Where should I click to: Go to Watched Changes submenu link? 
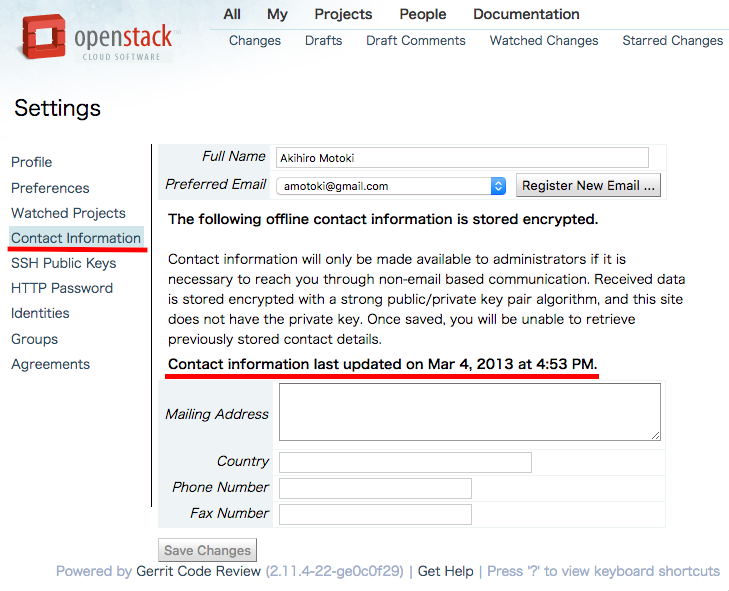tap(544, 41)
